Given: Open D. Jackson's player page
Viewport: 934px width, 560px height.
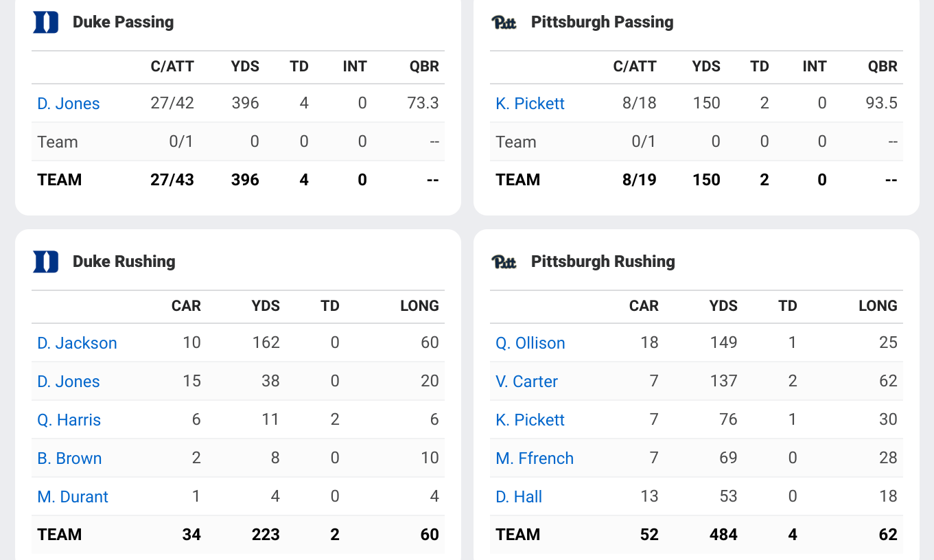Looking at the screenshot, I should (77, 343).
